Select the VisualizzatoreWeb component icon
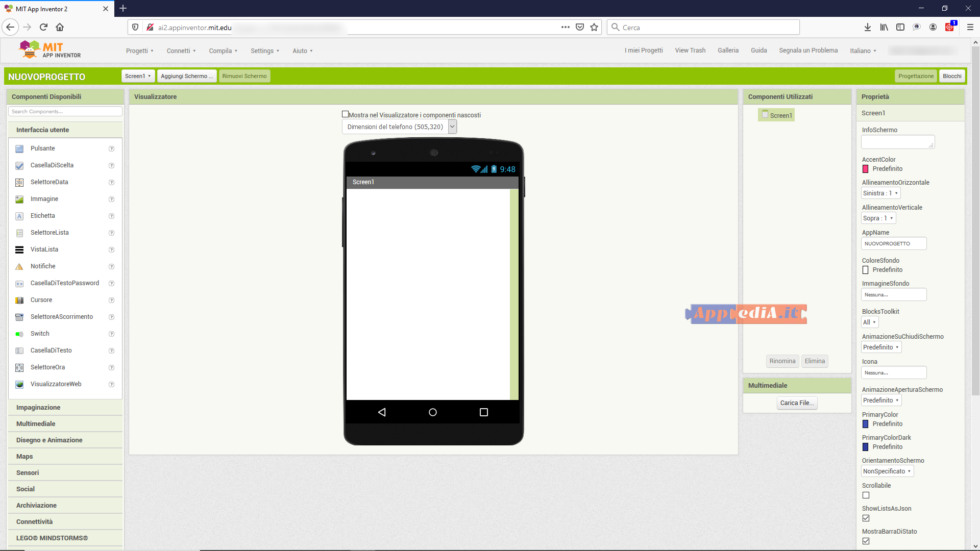 pos(19,385)
